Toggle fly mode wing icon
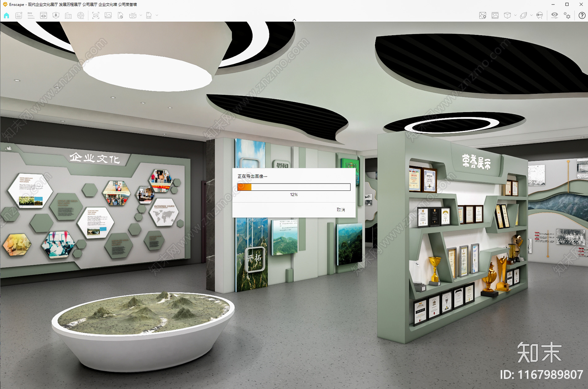The height and width of the screenshot is (389, 588). pos(523,15)
